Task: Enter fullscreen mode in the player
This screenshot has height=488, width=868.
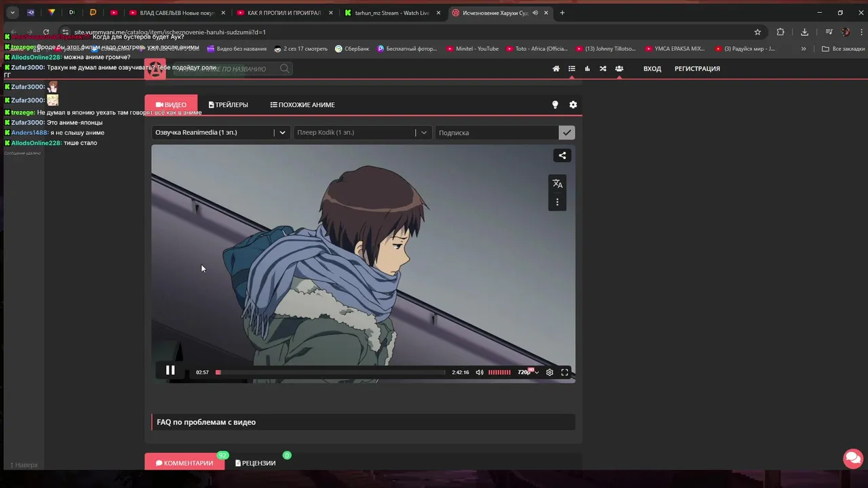Action: click(x=564, y=372)
